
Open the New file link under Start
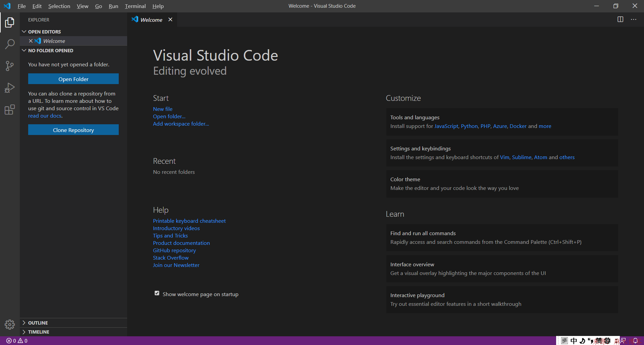(163, 109)
